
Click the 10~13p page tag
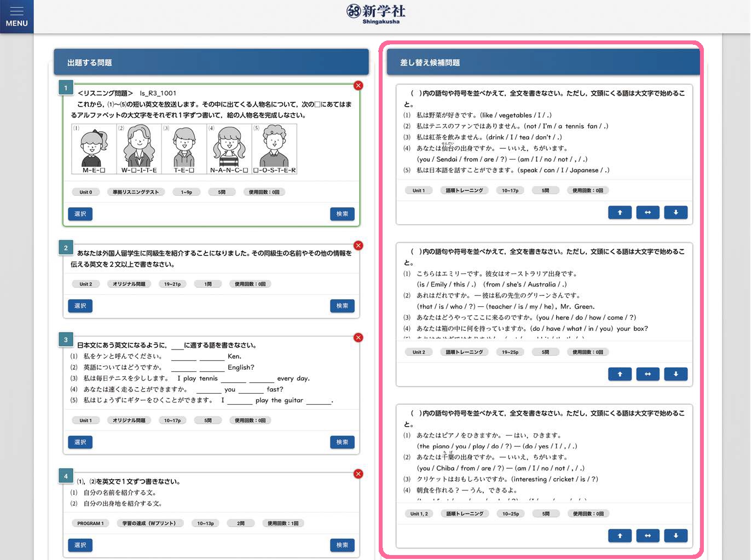[x=206, y=523]
